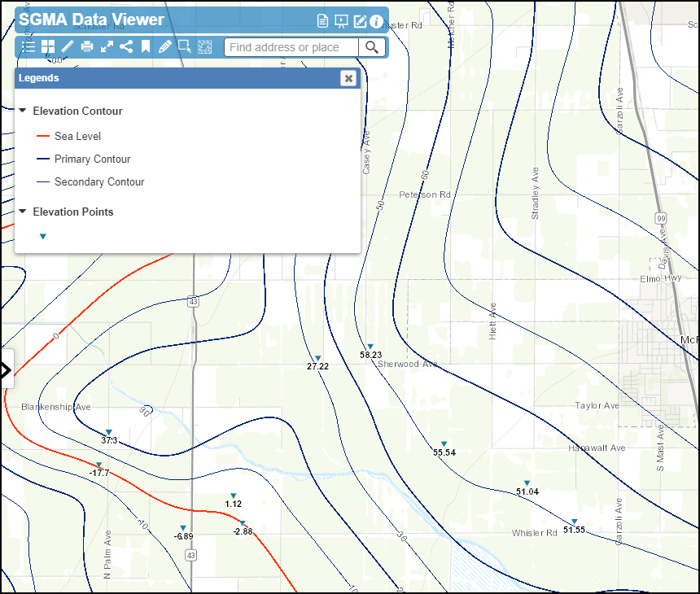Collapse the Elevation Contour legend section
700x594 pixels.
pyautogui.click(x=21, y=111)
